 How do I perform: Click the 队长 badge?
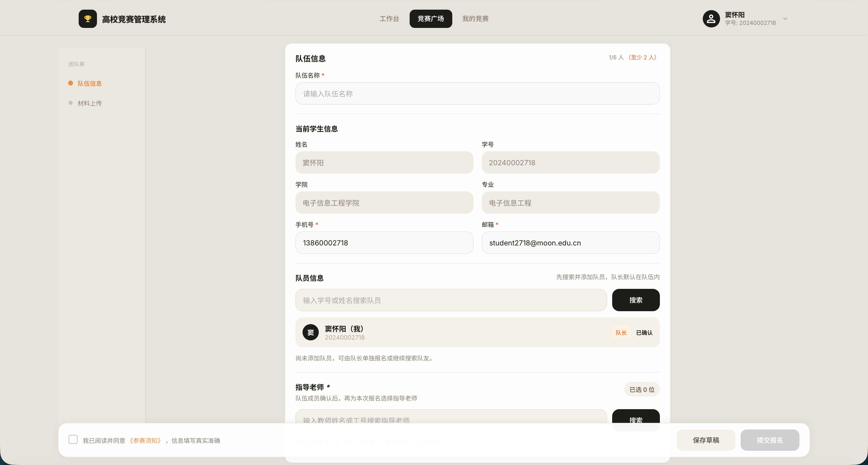click(x=621, y=333)
